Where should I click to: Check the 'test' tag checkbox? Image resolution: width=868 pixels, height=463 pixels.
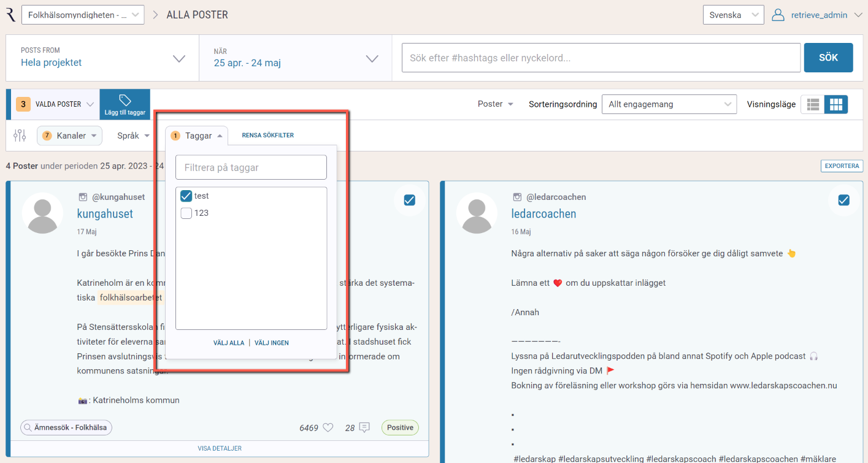pyautogui.click(x=186, y=196)
